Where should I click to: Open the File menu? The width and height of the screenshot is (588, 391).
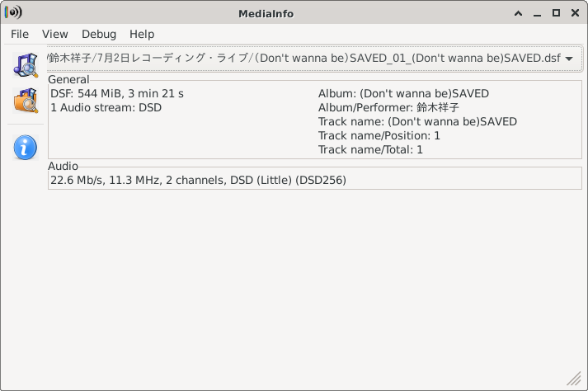[x=20, y=34]
